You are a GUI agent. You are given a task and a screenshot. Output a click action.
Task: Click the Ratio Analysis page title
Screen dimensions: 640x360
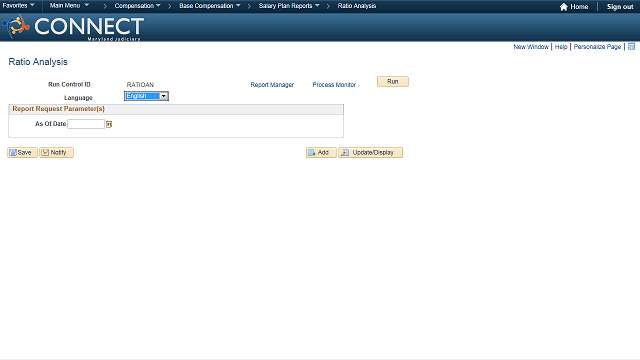(x=38, y=62)
